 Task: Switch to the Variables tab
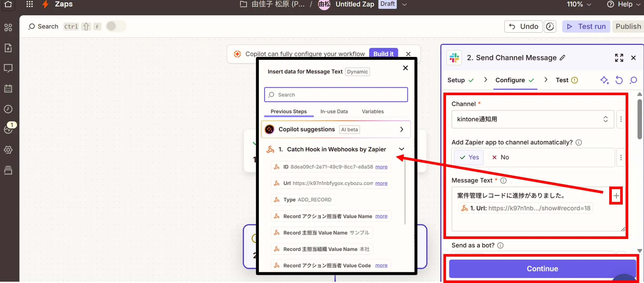click(373, 112)
